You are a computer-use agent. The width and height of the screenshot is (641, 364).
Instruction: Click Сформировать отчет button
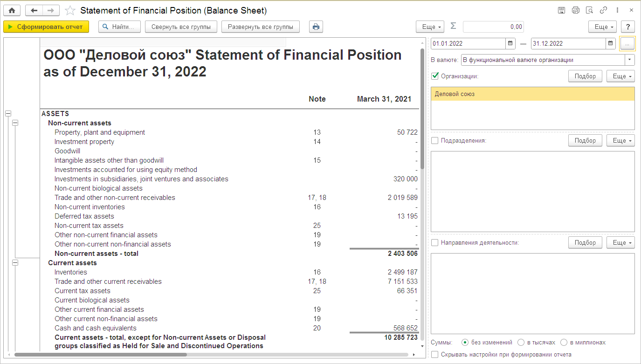pos(46,27)
